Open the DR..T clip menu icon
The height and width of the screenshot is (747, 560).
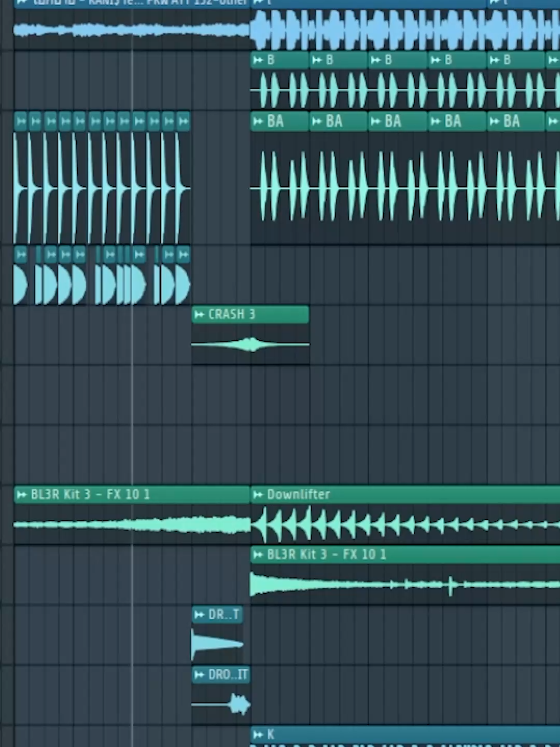tap(199, 615)
